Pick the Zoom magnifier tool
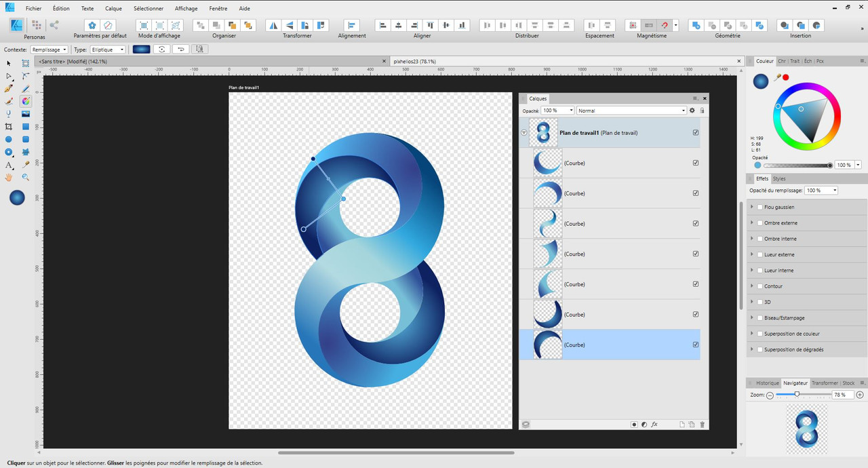 [26, 178]
